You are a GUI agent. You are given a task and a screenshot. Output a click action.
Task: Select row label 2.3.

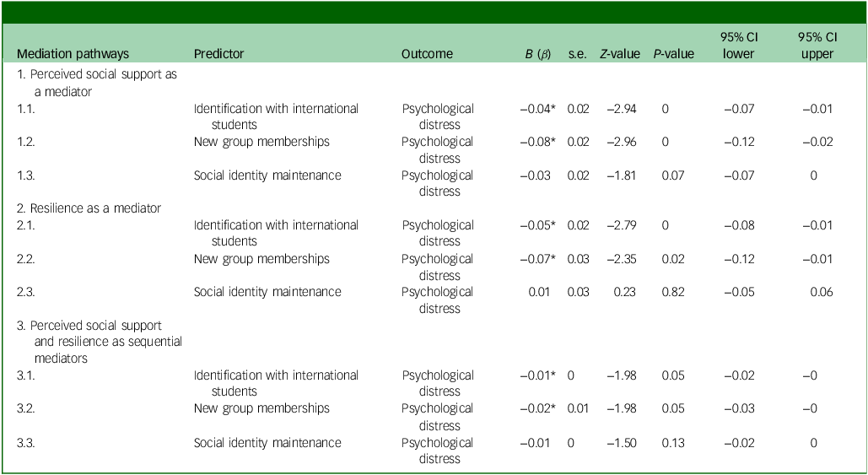coord(27,292)
